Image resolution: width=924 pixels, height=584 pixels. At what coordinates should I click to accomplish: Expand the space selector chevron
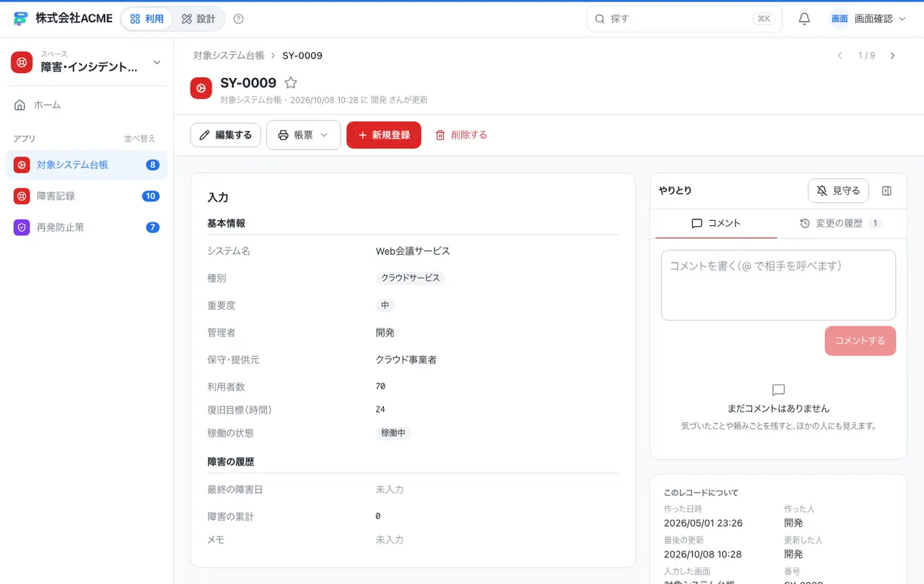157,63
